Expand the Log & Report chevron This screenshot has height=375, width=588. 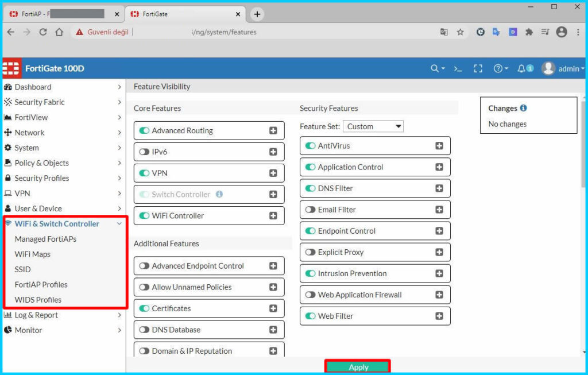click(x=119, y=315)
